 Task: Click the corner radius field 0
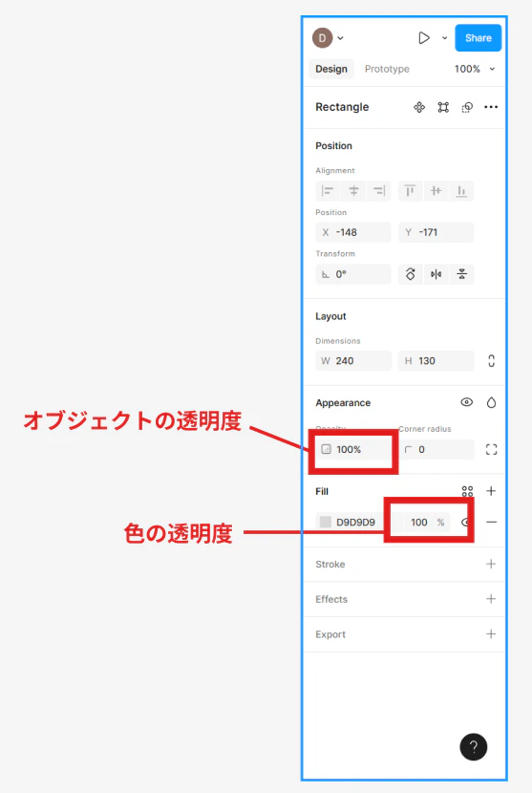coord(436,450)
